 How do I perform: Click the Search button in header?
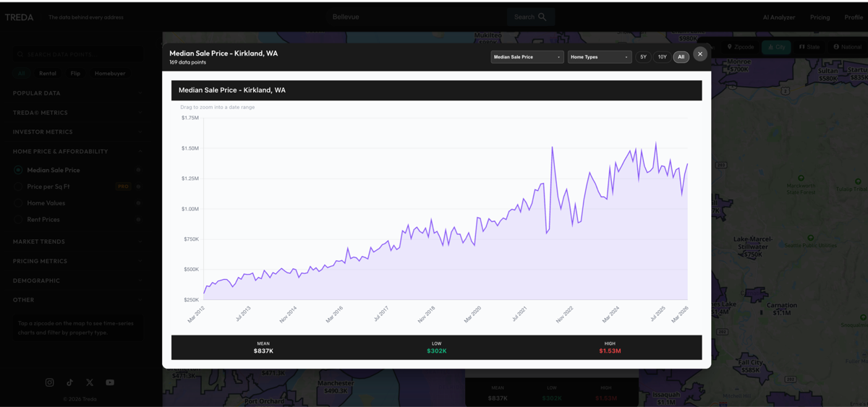coord(530,17)
